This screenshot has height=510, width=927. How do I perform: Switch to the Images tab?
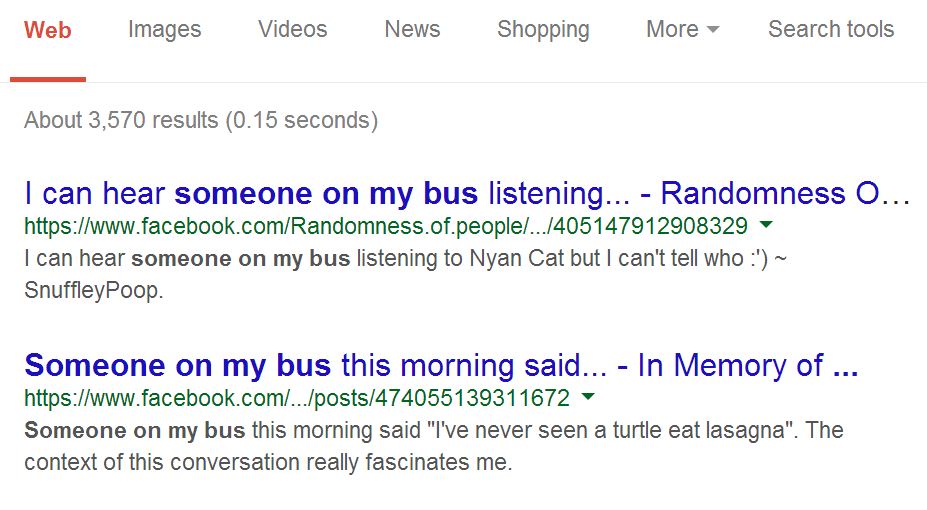[x=164, y=30]
